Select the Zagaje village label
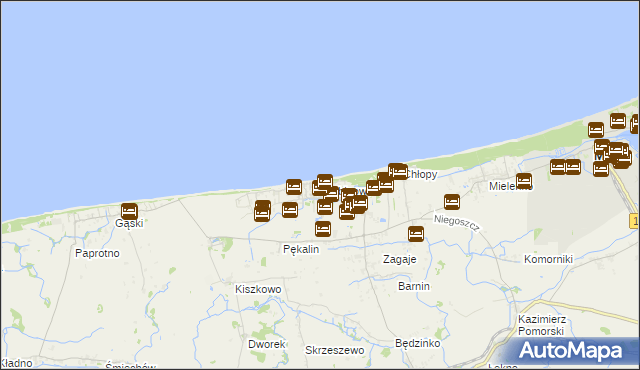The width and height of the screenshot is (640, 370). (400, 259)
